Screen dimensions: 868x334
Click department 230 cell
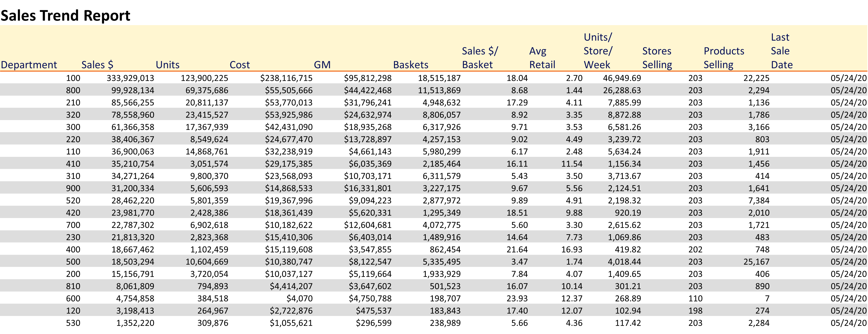click(x=73, y=237)
